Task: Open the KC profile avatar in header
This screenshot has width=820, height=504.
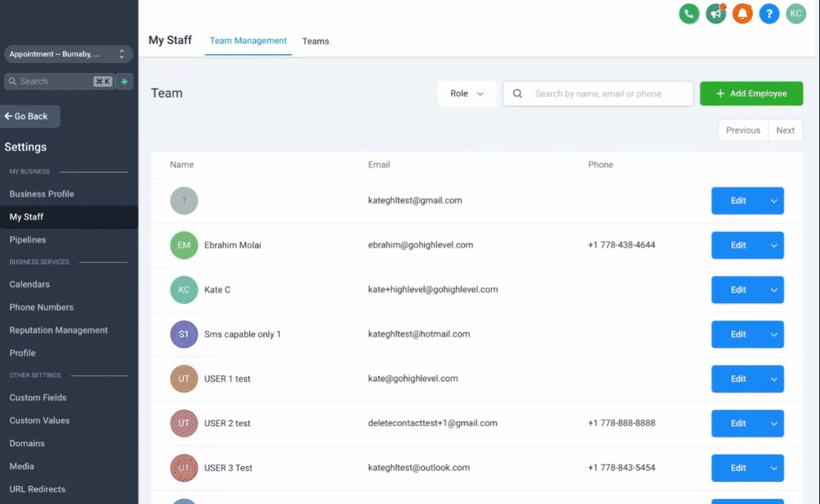Action: tap(795, 13)
